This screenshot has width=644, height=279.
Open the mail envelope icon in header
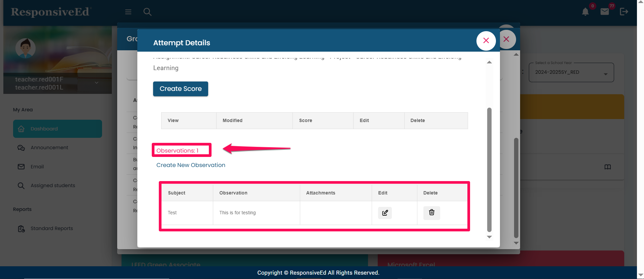(605, 12)
